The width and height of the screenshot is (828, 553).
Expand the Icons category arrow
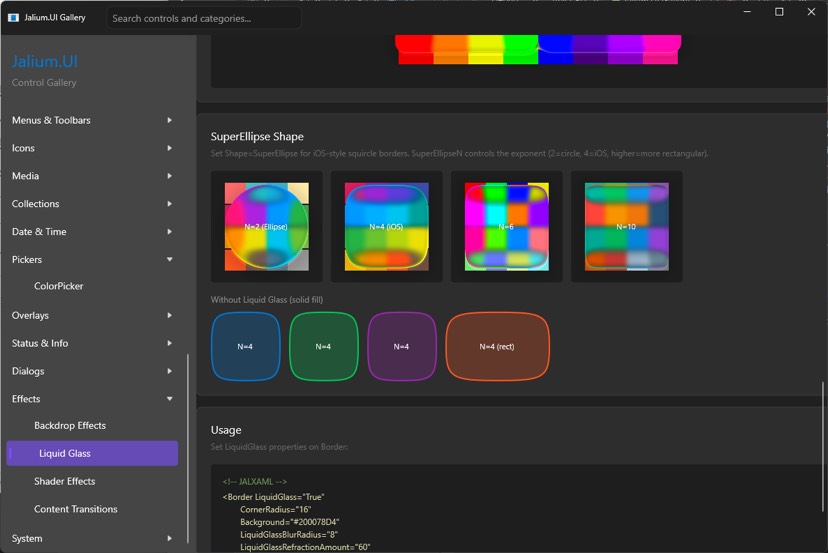pyautogui.click(x=170, y=148)
